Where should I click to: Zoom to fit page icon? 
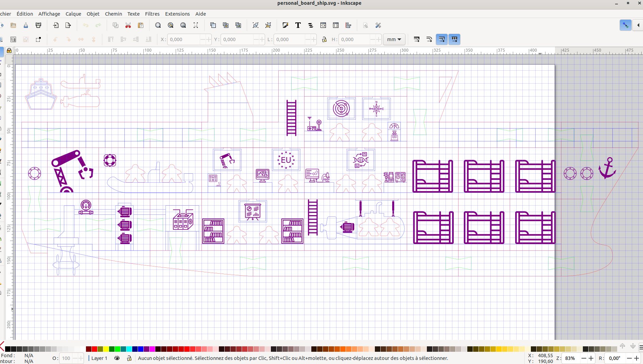(183, 25)
